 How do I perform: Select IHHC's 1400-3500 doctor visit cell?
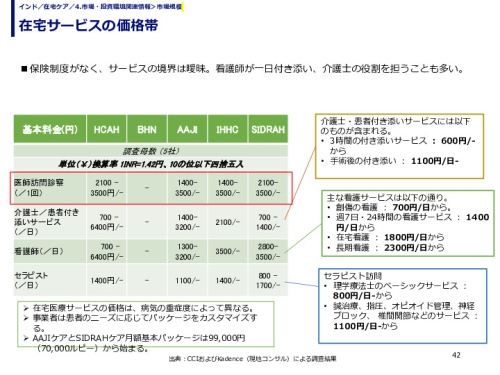tap(227, 188)
